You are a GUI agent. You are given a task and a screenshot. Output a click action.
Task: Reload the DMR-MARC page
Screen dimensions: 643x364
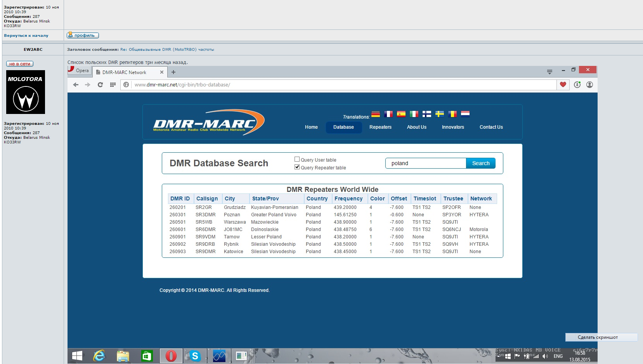tap(100, 85)
